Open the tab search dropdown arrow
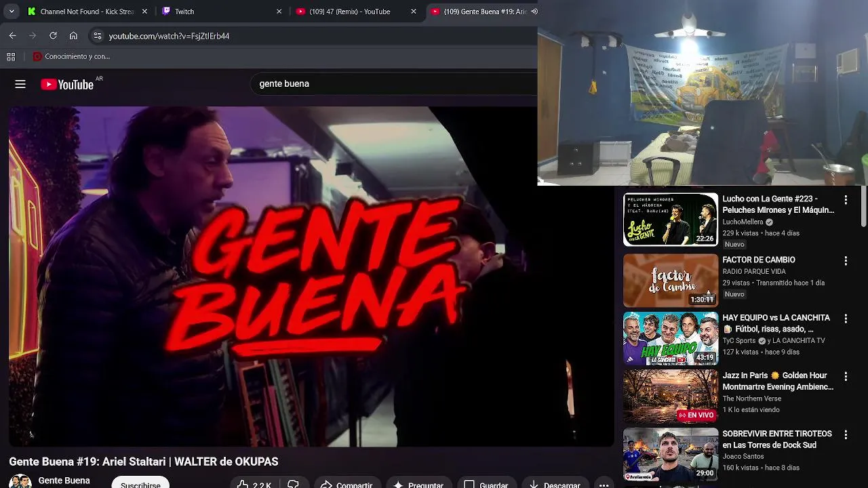Screen dimensions: 868x488 point(12,12)
